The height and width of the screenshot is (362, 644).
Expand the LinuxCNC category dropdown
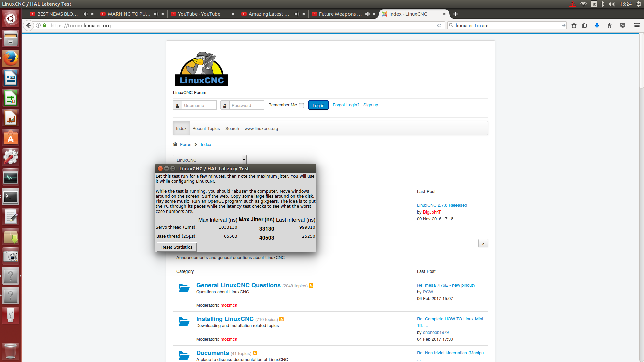click(x=210, y=160)
